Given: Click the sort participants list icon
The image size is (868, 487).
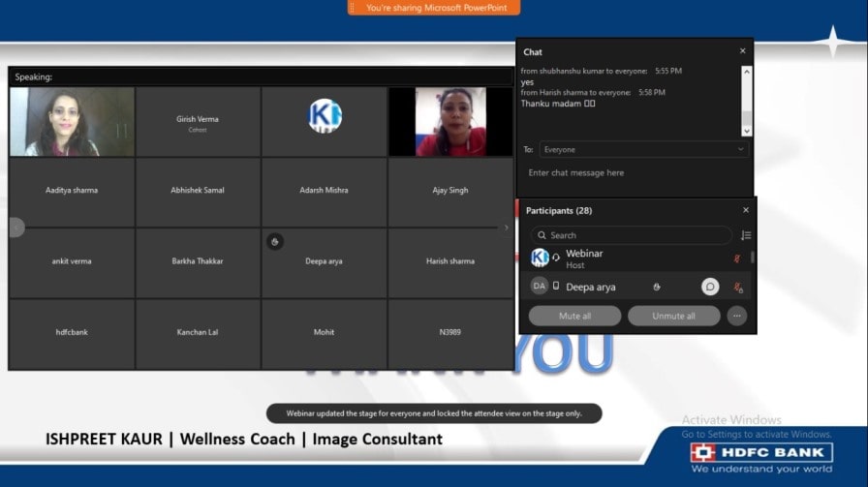Looking at the screenshot, I should (745, 235).
